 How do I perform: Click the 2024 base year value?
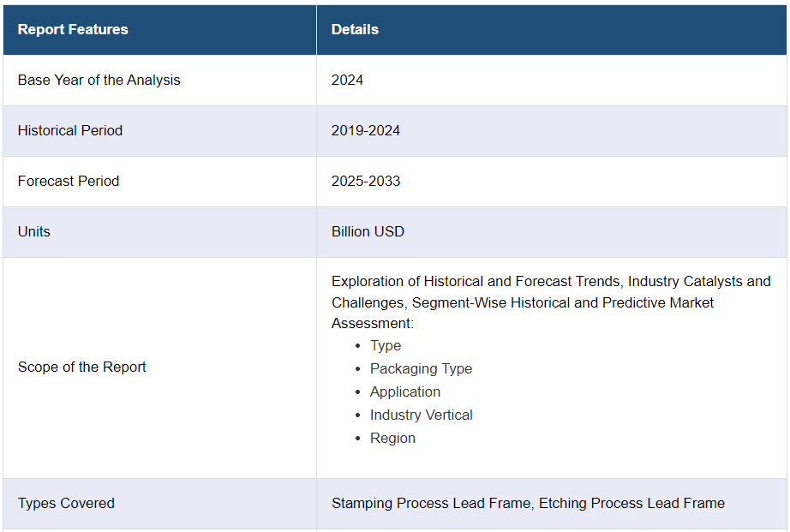tap(347, 80)
